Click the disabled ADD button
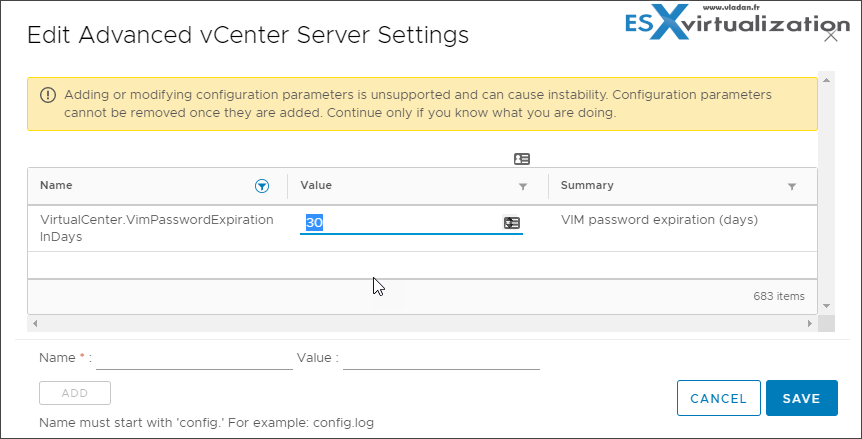 75,393
